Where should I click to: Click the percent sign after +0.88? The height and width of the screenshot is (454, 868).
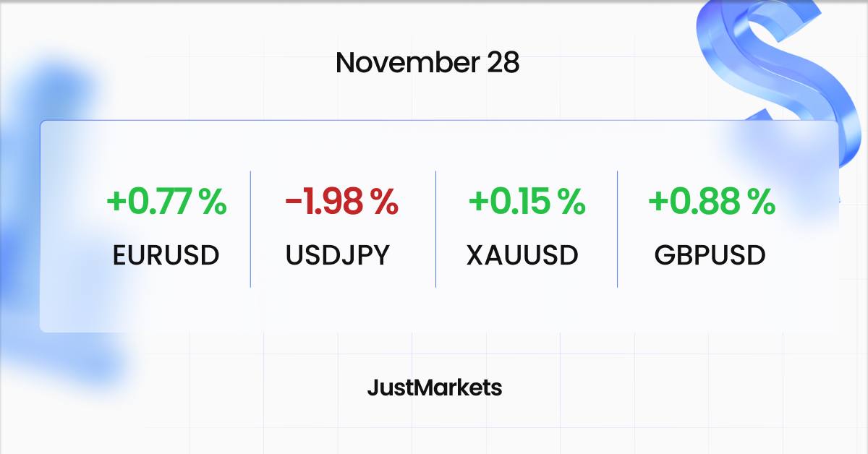(762, 202)
